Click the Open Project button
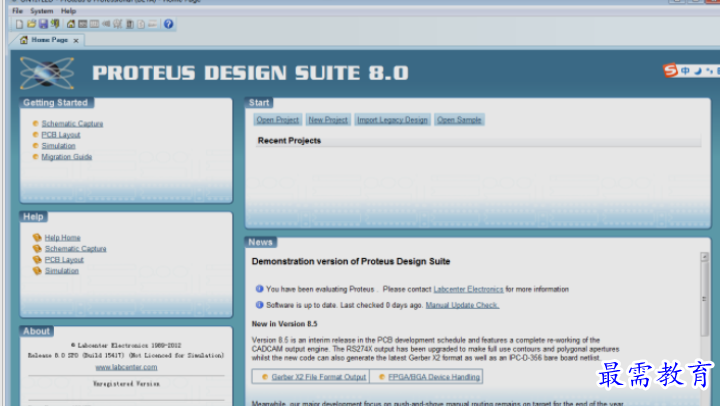Image resolution: width=720 pixels, height=406 pixels. [277, 120]
